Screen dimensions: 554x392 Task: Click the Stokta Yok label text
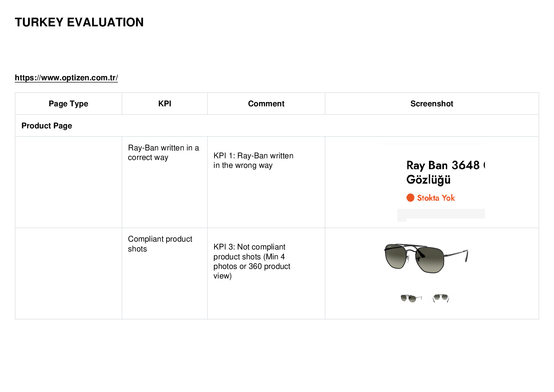[x=436, y=198]
